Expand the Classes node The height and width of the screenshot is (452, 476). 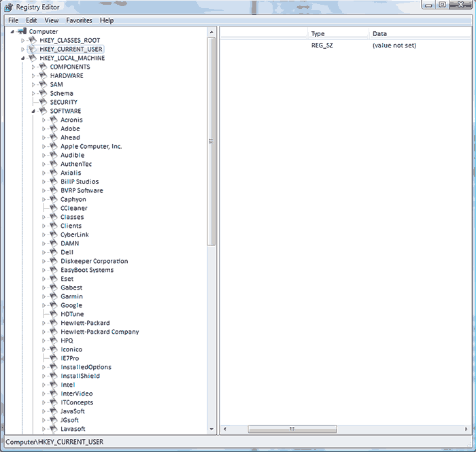[44, 217]
